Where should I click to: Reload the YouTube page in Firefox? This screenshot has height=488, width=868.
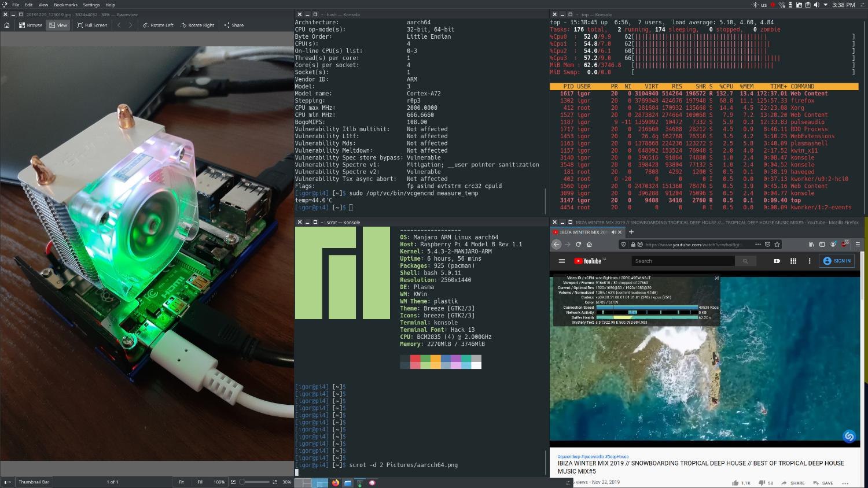(x=578, y=245)
